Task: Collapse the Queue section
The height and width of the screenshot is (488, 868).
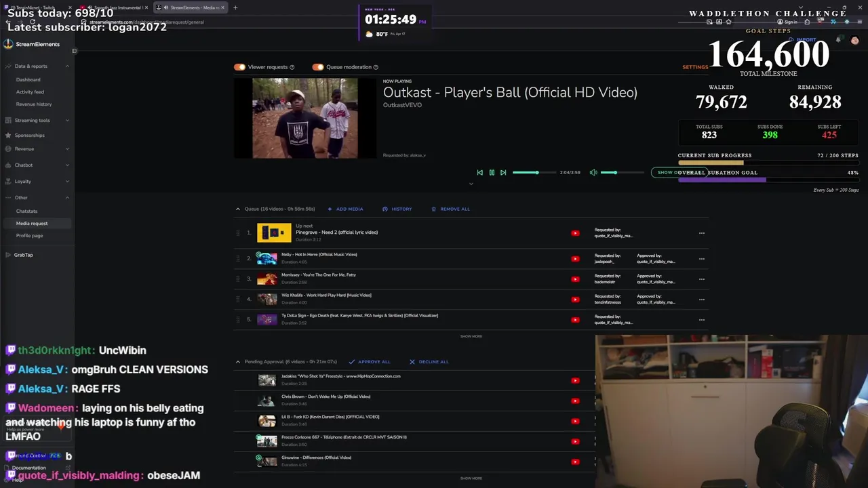Action: pyautogui.click(x=238, y=209)
